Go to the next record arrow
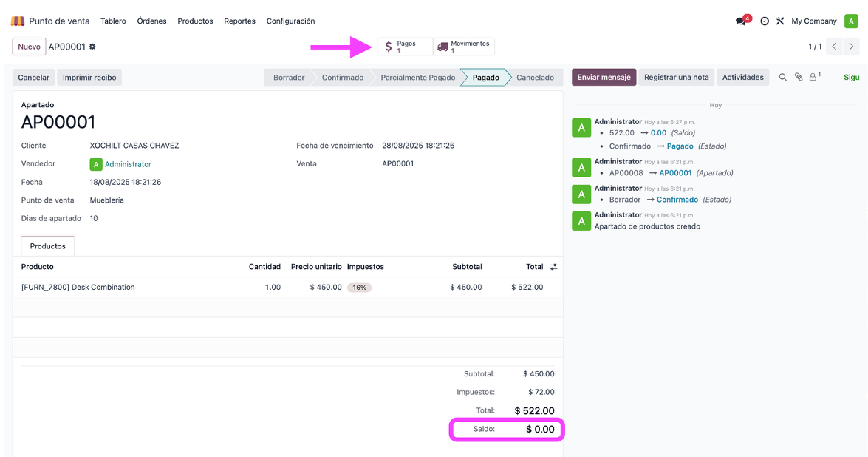The width and height of the screenshot is (868, 457). (852, 47)
